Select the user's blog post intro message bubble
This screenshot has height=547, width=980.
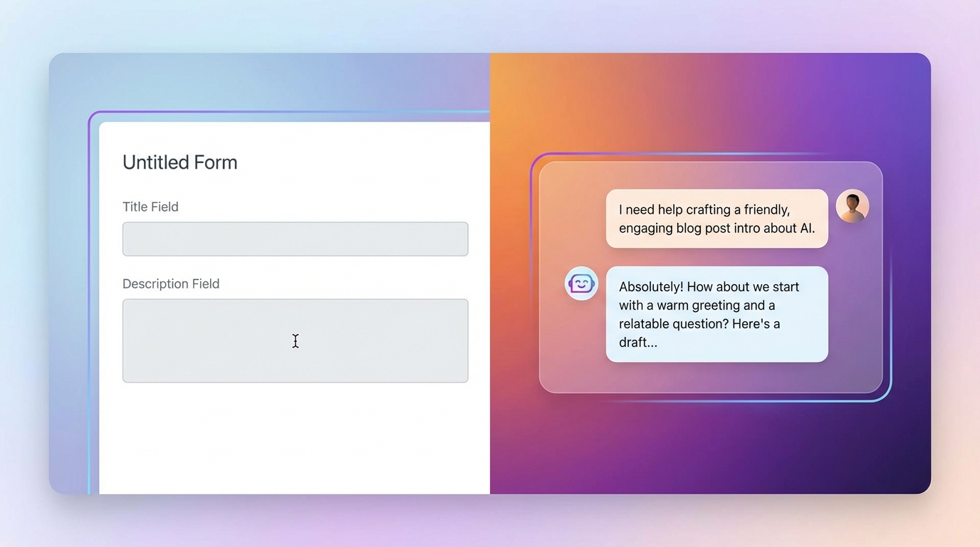pos(716,219)
